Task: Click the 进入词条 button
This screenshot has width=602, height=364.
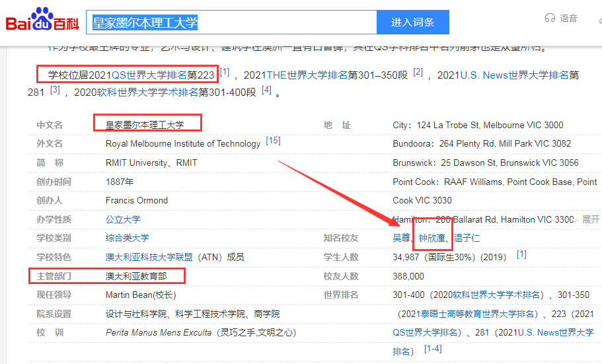Action: click(x=413, y=22)
